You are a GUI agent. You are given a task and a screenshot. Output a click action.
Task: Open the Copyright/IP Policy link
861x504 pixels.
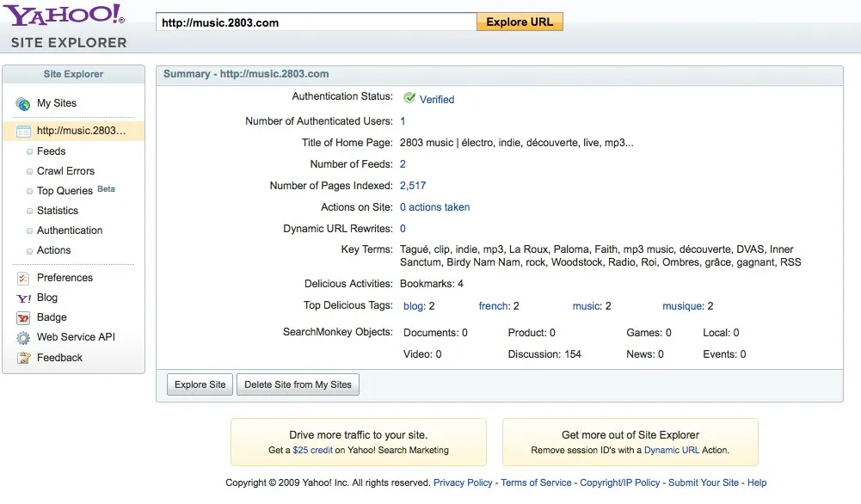(x=620, y=482)
